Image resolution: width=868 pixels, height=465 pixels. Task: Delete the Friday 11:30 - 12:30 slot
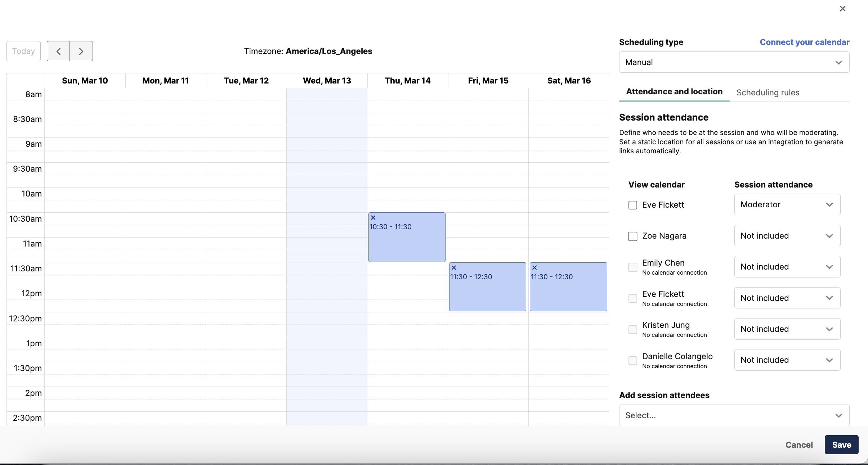(x=454, y=268)
